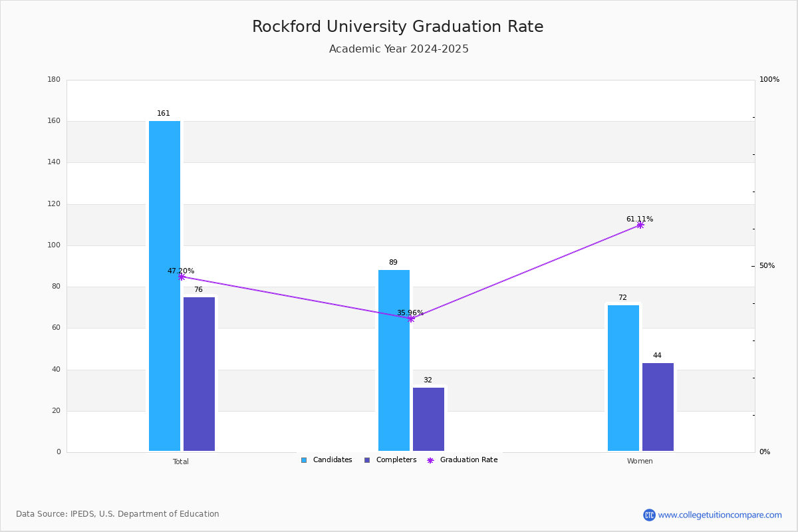This screenshot has width=798, height=532.
Task: Select the middle candidates bar labeled 89
Action: [394, 360]
